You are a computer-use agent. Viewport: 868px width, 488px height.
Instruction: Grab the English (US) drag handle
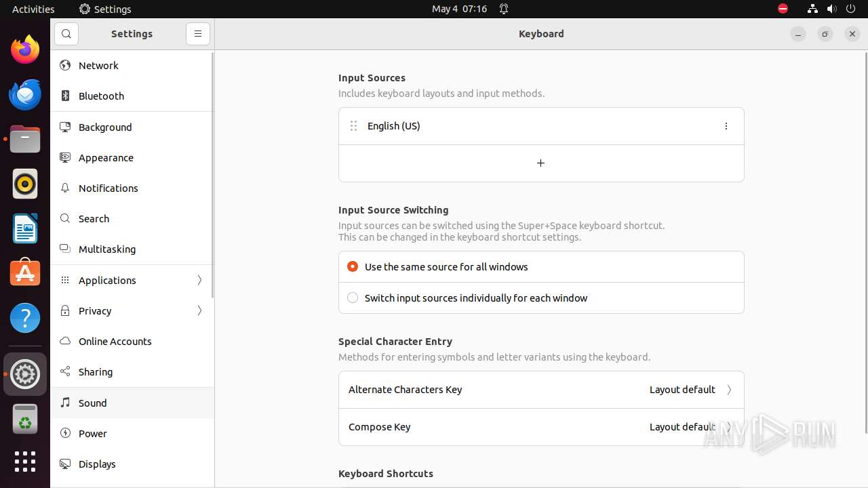[353, 126]
